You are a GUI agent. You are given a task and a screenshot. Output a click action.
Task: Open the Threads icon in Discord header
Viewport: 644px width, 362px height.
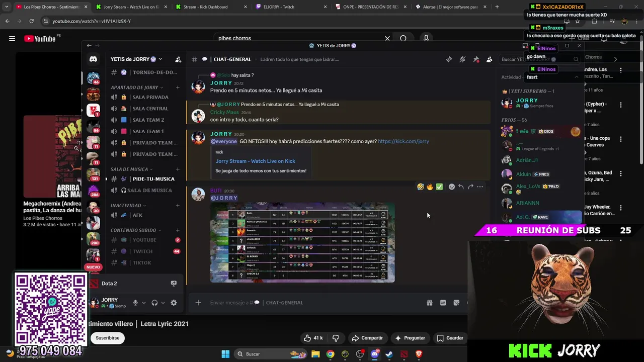click(449, 59)
